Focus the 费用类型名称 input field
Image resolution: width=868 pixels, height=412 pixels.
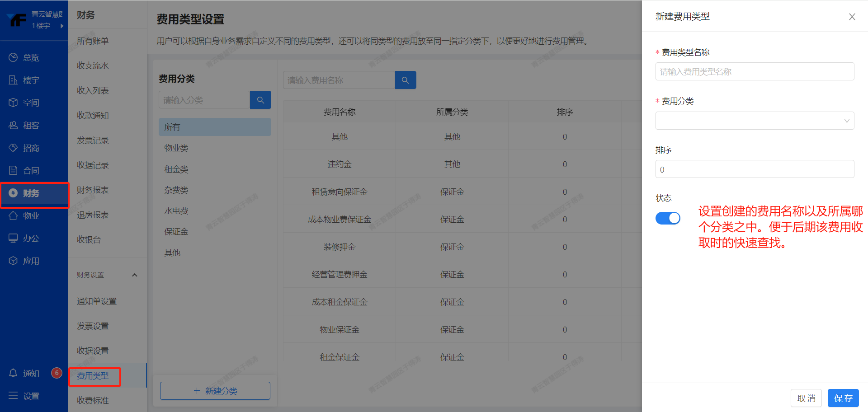[755, 71]
